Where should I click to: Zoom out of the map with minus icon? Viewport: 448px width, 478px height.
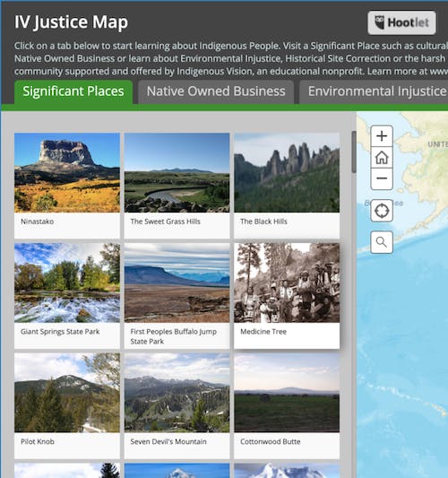click(382, 178)
